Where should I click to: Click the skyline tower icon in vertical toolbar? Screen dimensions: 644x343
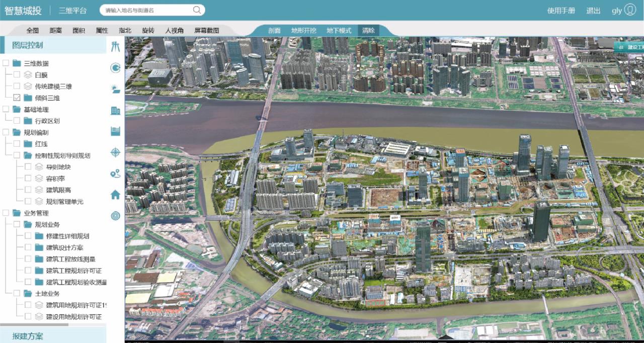116,47
